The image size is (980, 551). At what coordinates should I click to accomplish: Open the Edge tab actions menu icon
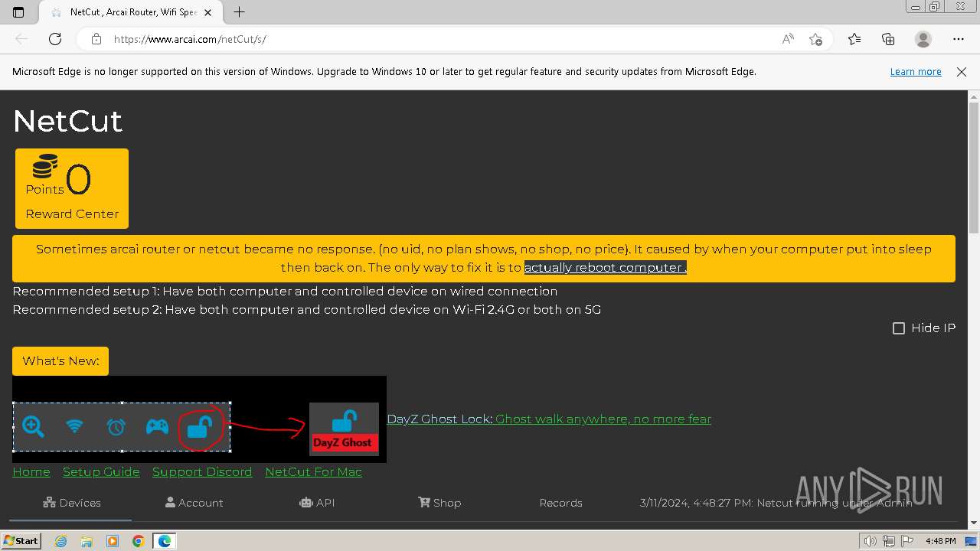click(x=18, y=12)
